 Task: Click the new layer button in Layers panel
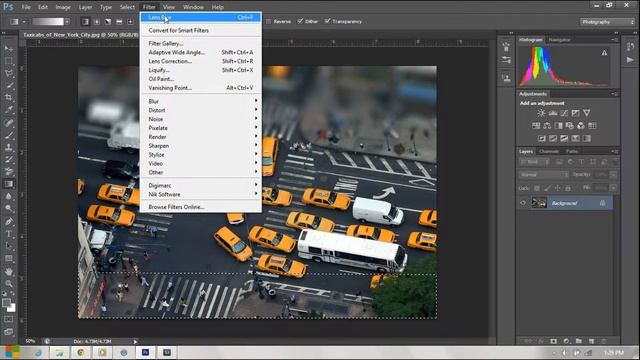(x=591, y=341)
